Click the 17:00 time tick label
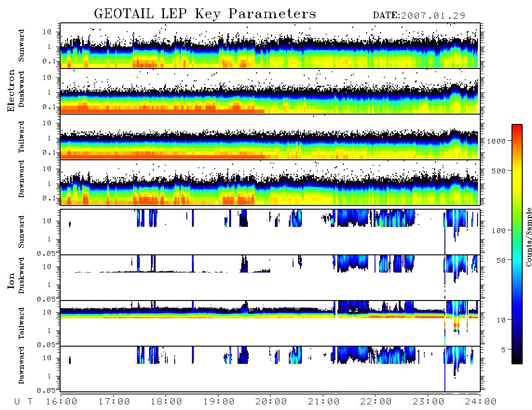Viewport: 532px width, 410px height. point(114,402)
